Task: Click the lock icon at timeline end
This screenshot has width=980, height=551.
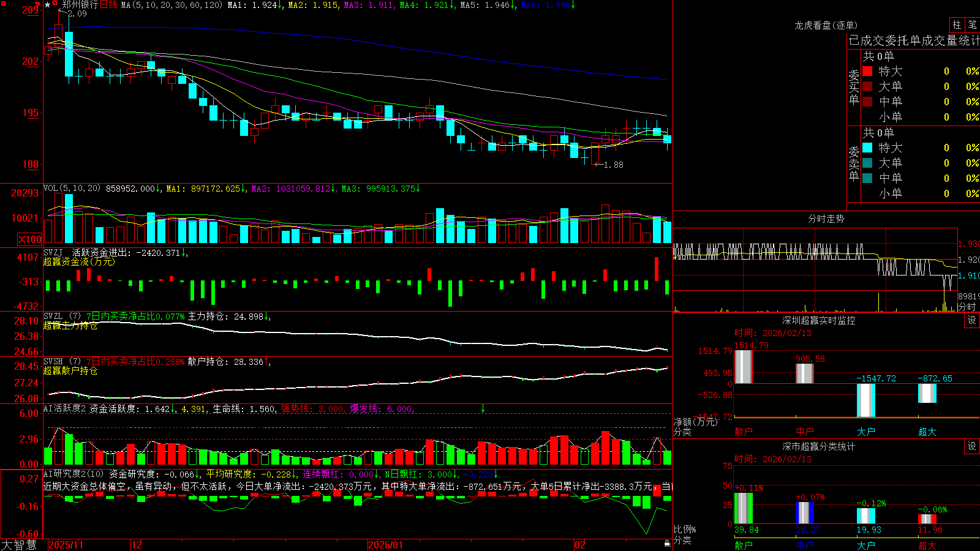Action: click(x=667, y=544)
